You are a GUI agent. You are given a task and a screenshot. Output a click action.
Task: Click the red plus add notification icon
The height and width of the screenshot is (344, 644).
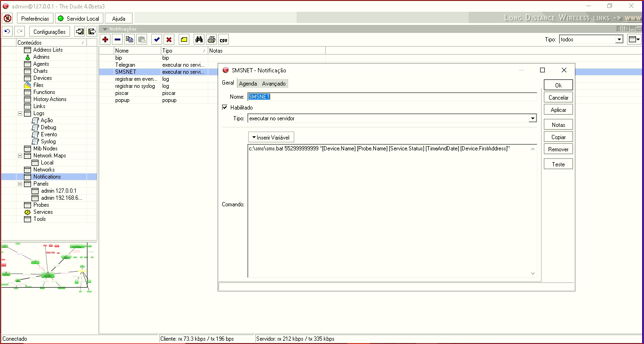coord(105,40)
